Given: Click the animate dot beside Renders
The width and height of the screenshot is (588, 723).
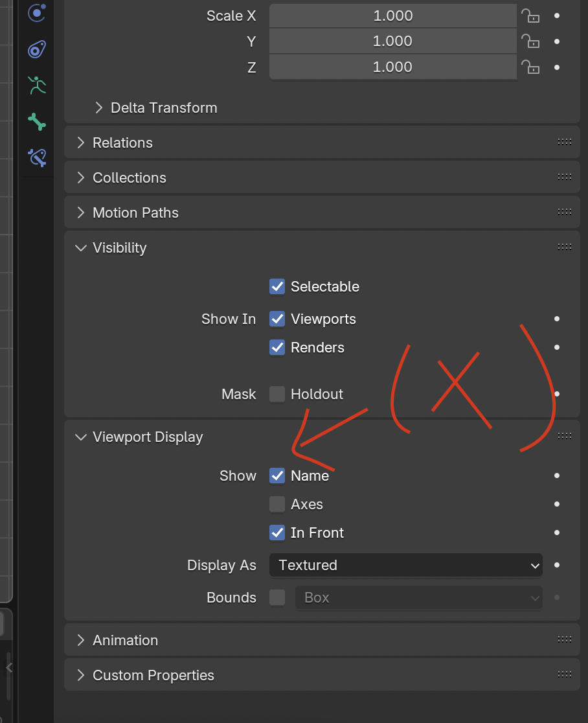Looking at the screenshot, I should pyautogui.click(x=557, y=347).
